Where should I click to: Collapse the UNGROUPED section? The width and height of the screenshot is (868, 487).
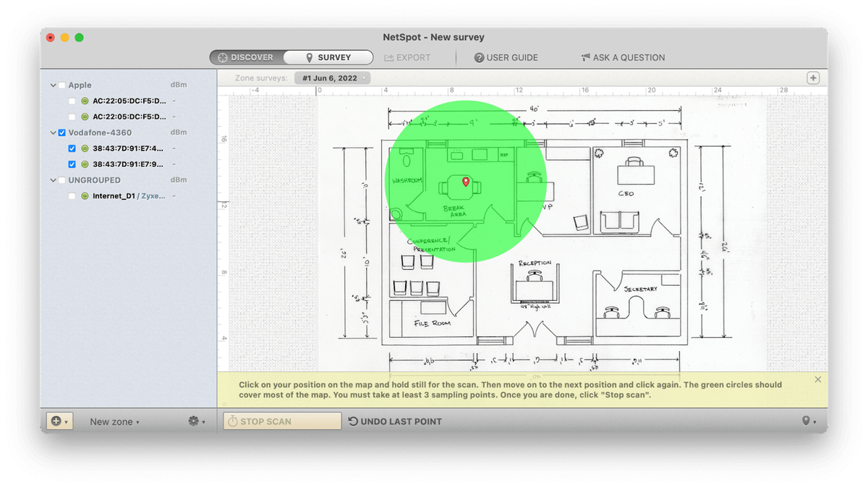[52, 179]
